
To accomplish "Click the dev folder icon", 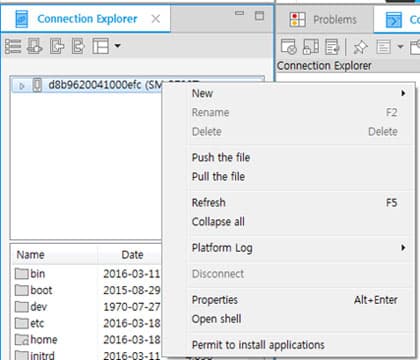I will click(22, 307).
